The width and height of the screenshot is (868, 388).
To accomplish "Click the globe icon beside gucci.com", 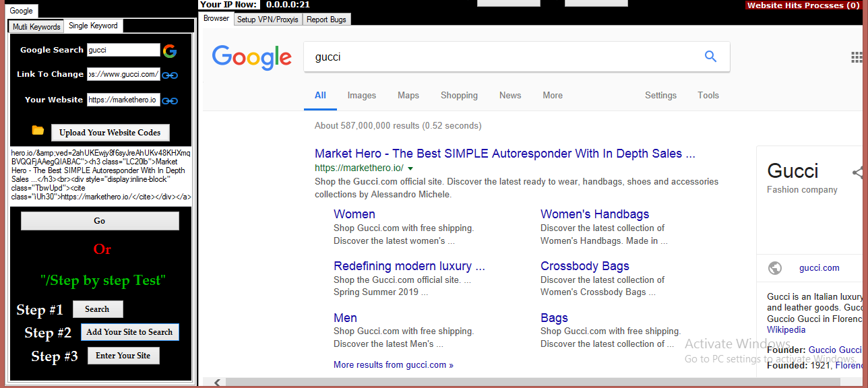I will [775, 267].
